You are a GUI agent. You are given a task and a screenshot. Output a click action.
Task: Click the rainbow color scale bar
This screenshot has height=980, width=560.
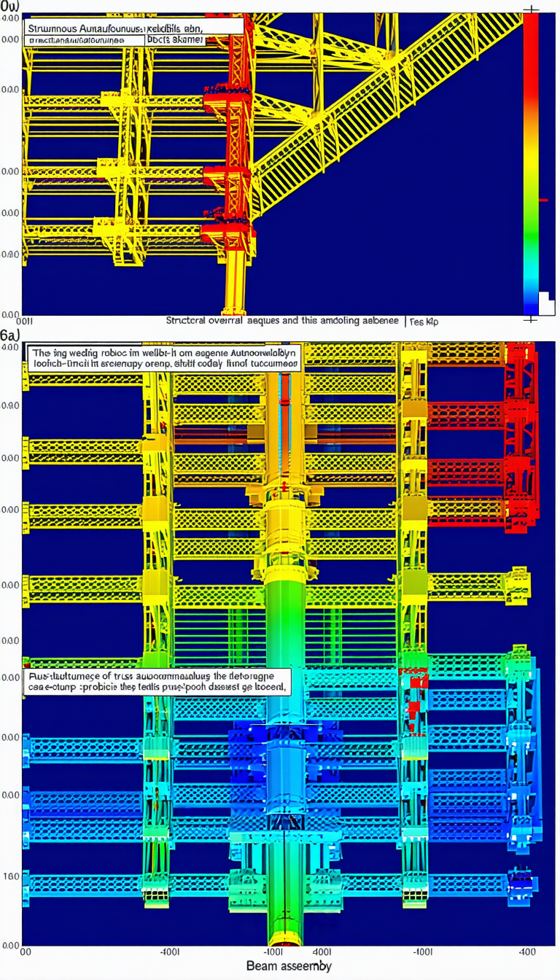(x=530, y=163)
